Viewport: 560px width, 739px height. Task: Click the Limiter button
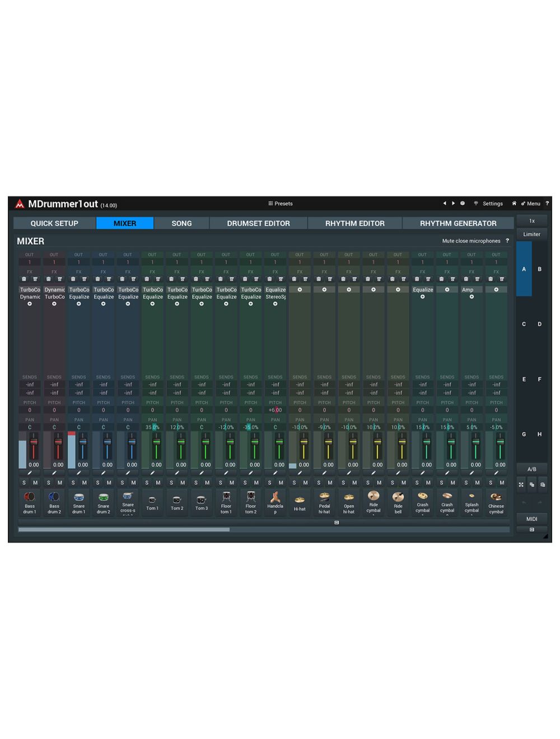pos(531,234)
